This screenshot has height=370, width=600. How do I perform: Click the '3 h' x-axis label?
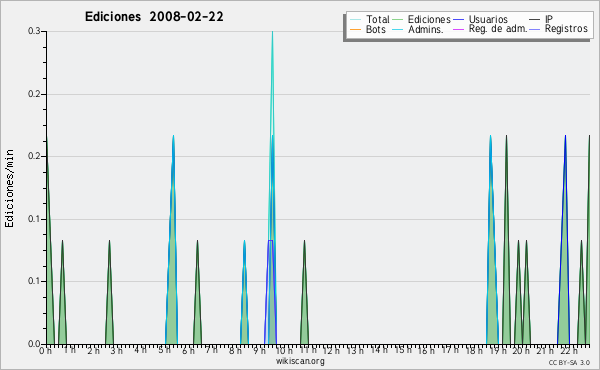pyautogui.click(x=117, y=351)
